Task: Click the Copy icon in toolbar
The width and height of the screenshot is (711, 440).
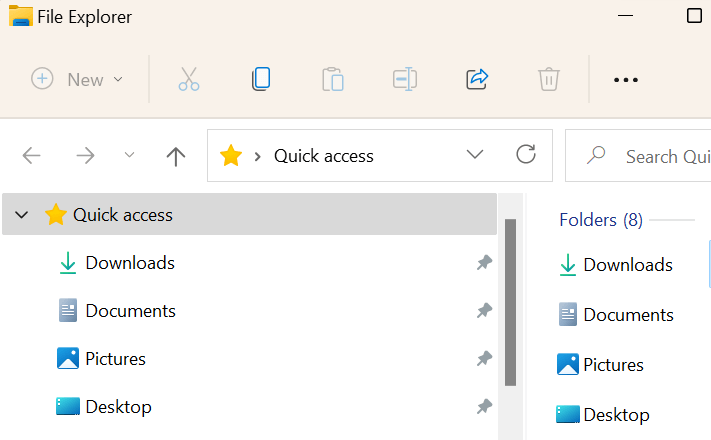Action: pos(261,79)
